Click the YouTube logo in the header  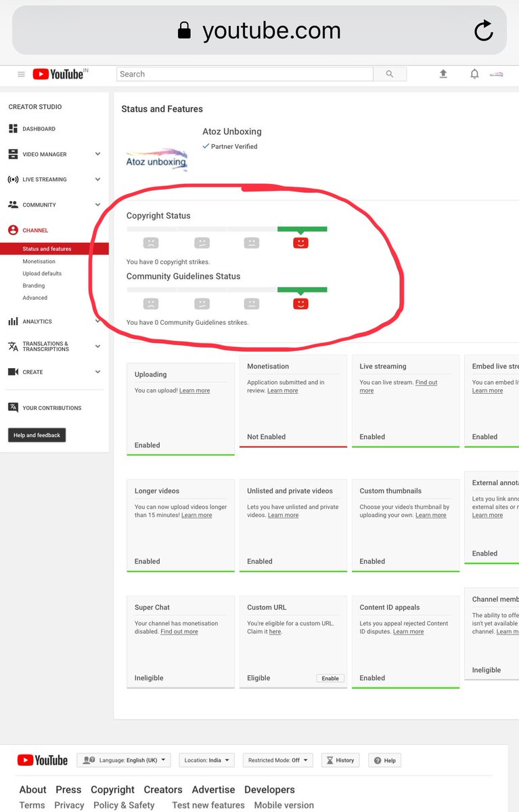(58, 74)
